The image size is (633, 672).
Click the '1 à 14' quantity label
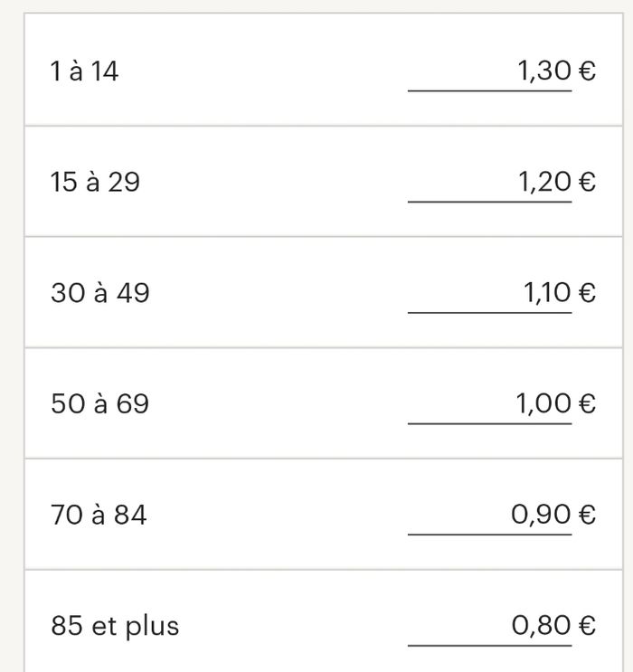tap(84, 71)
